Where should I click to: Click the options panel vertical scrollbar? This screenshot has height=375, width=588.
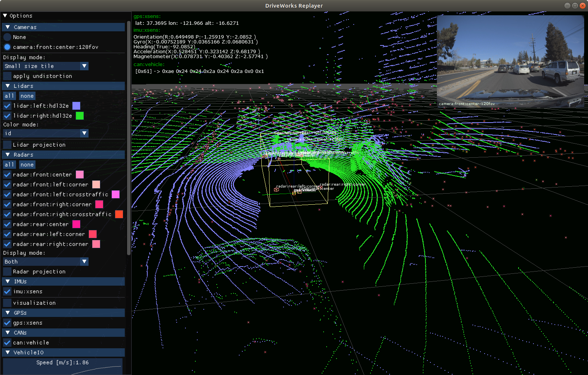129,137
